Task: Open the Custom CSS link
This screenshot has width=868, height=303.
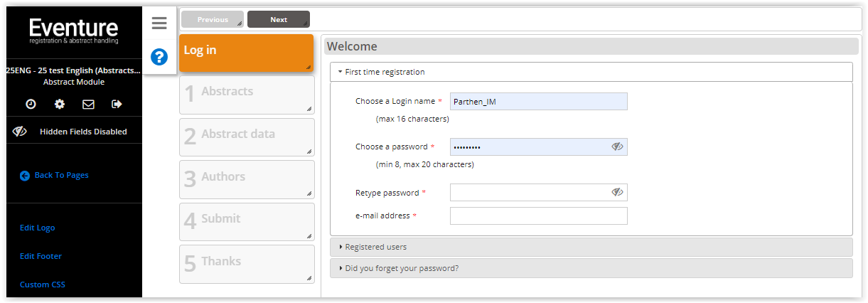Action: (43, 285)
